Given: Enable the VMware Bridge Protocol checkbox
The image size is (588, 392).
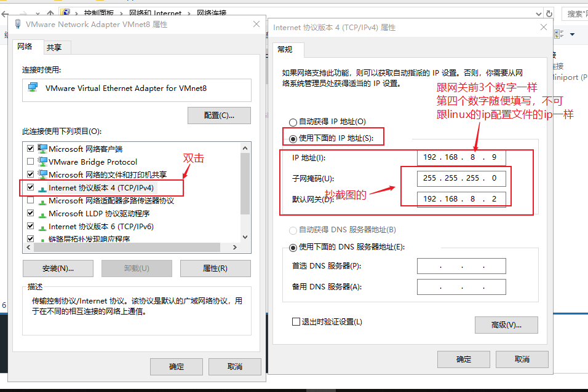Looking at the screenshot, I should coord(30,161).
